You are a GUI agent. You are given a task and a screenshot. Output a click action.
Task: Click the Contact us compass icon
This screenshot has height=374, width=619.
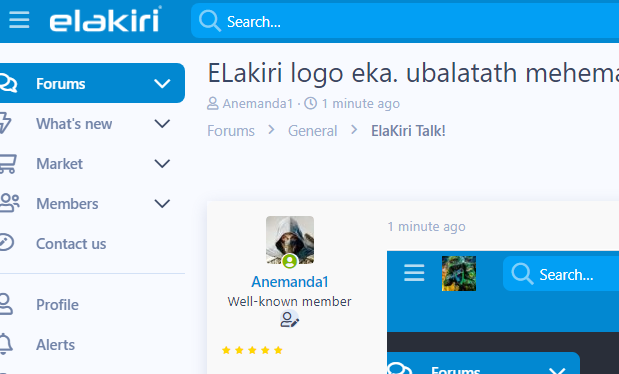7,242
